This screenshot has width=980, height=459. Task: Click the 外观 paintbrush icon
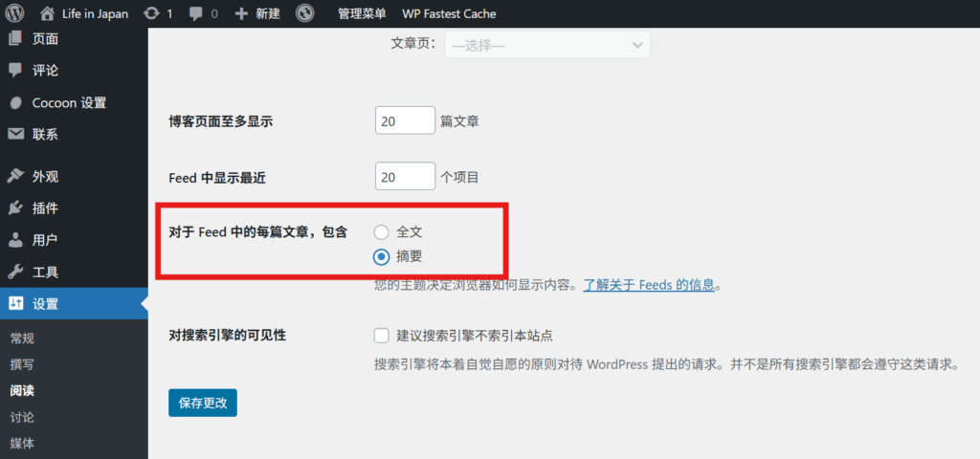click(15, 176)
